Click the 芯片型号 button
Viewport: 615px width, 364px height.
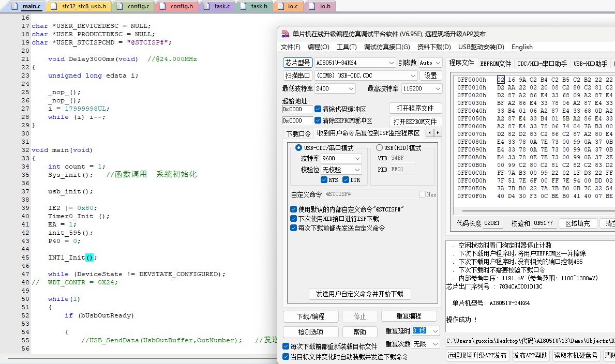pyautogui.click(x=297, y=63)
